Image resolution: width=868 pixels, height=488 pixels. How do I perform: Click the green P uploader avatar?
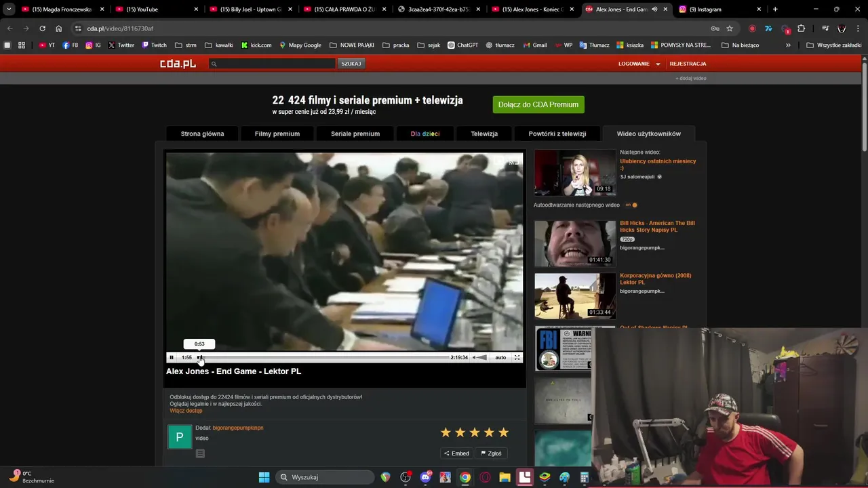[180, 437]
